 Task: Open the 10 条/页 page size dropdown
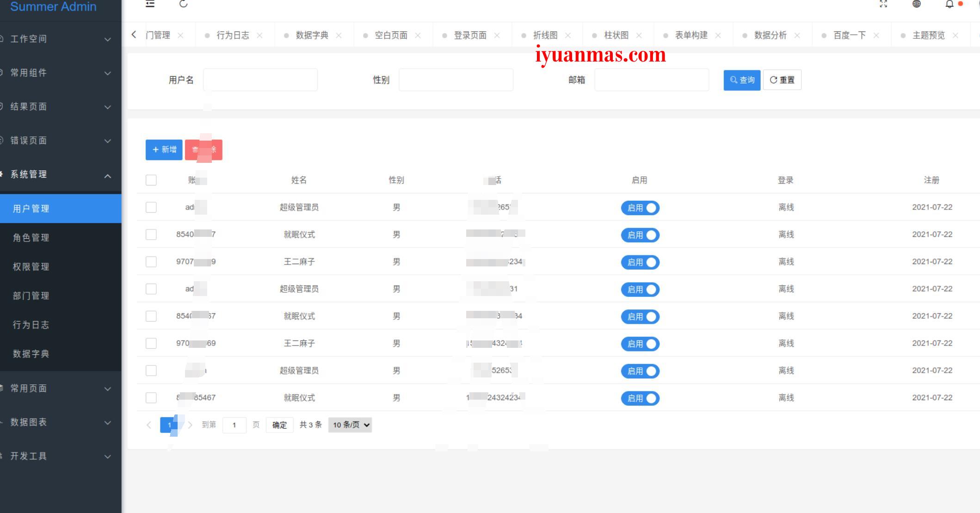[x=350, y=425]
